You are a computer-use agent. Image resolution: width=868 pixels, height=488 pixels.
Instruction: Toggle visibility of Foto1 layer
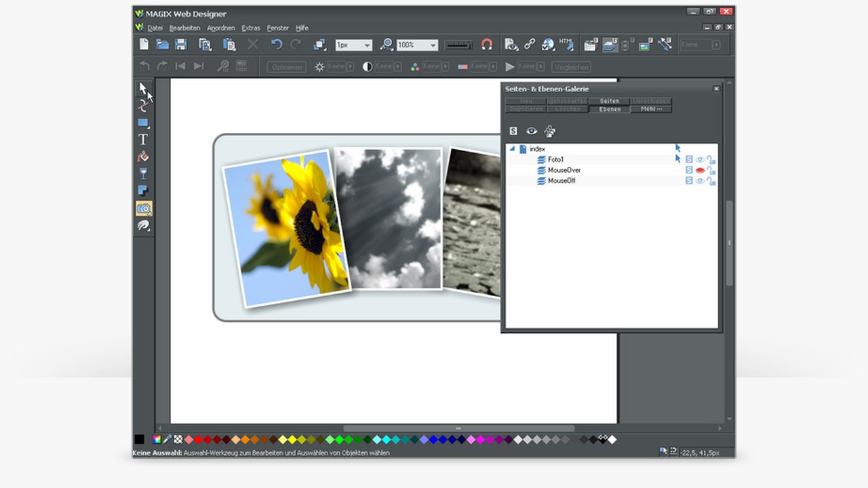700,160
